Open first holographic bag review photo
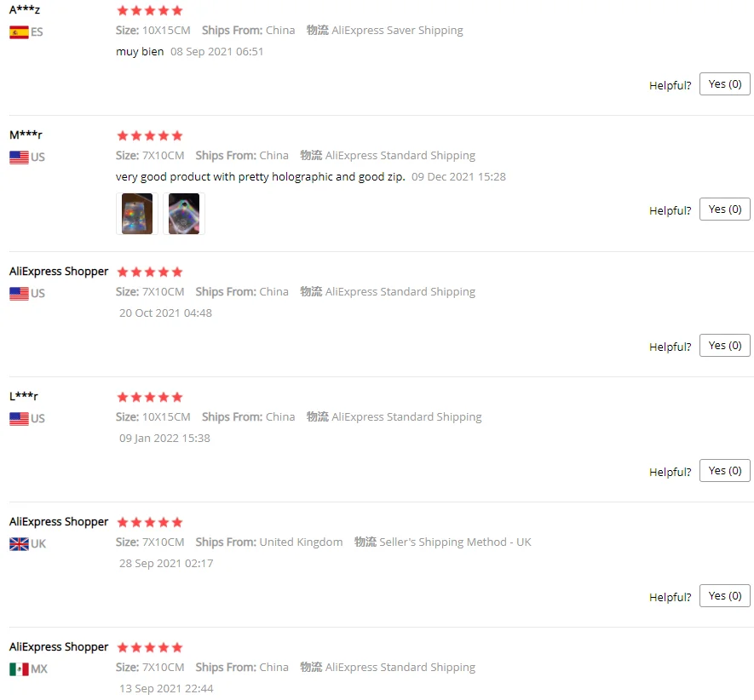 [x=137, y=214]
